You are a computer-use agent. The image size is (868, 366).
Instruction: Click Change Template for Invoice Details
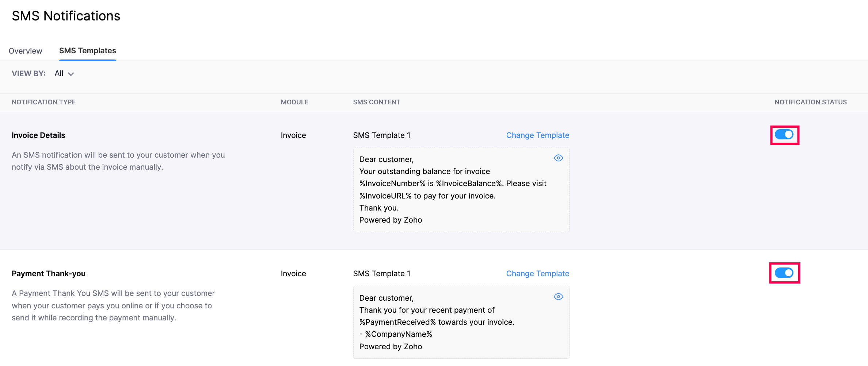[x=537, y=135]
